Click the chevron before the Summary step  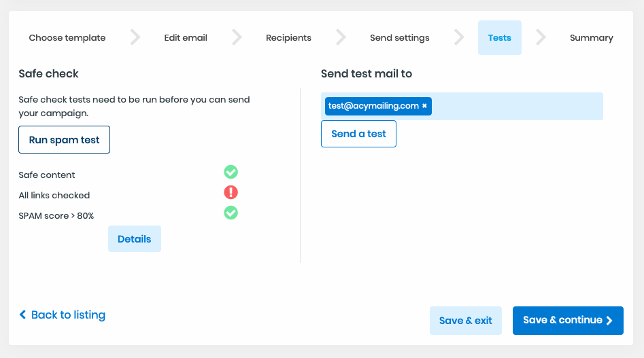(x=541, y=37)
